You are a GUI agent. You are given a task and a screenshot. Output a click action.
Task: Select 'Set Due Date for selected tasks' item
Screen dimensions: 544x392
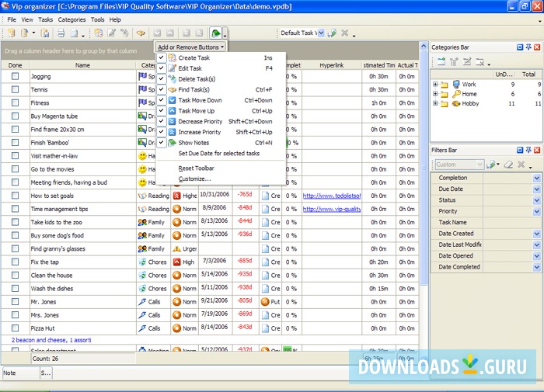[221, 154]
